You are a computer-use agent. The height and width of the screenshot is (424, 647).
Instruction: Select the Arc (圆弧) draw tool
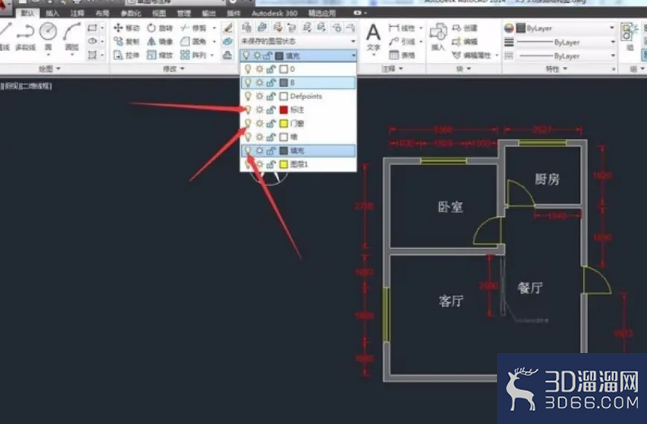pyautogui.click(x=72, y=36)
